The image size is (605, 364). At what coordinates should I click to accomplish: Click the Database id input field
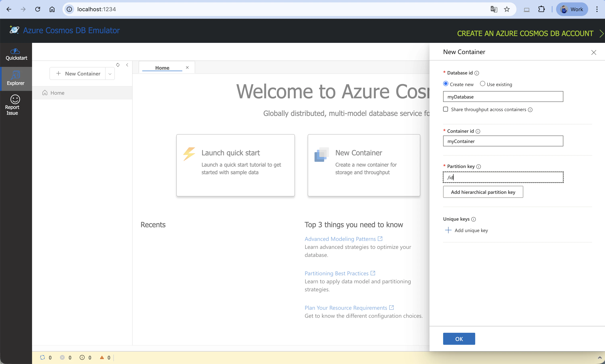click(503, 97)
